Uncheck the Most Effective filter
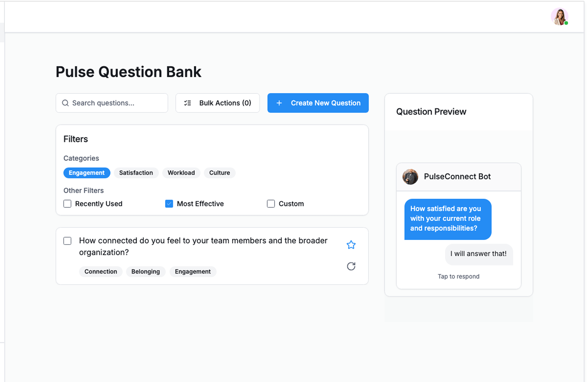 169,204
